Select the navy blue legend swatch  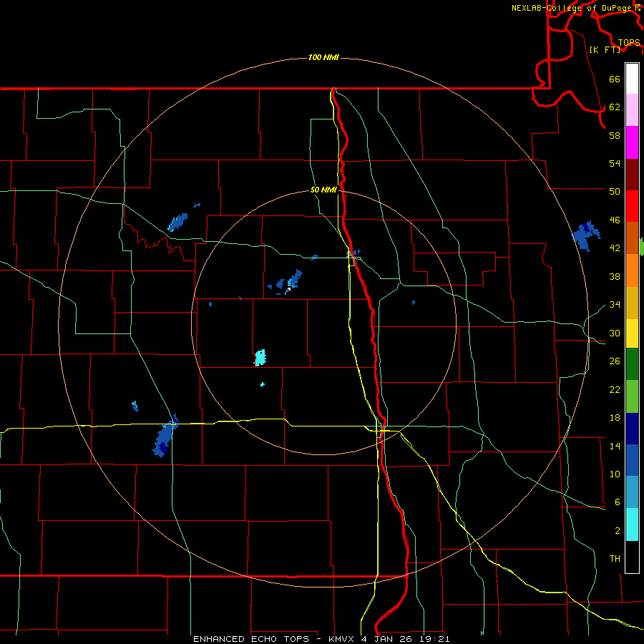coord(632,429)
